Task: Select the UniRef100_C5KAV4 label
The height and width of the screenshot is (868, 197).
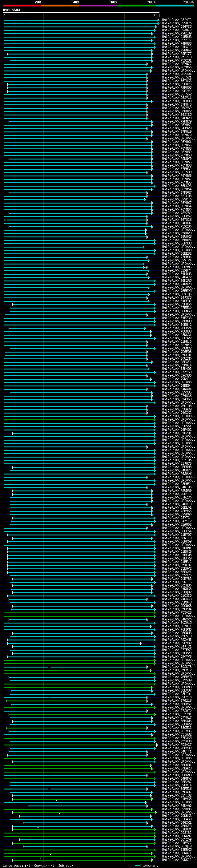Action: pos(177,240)
